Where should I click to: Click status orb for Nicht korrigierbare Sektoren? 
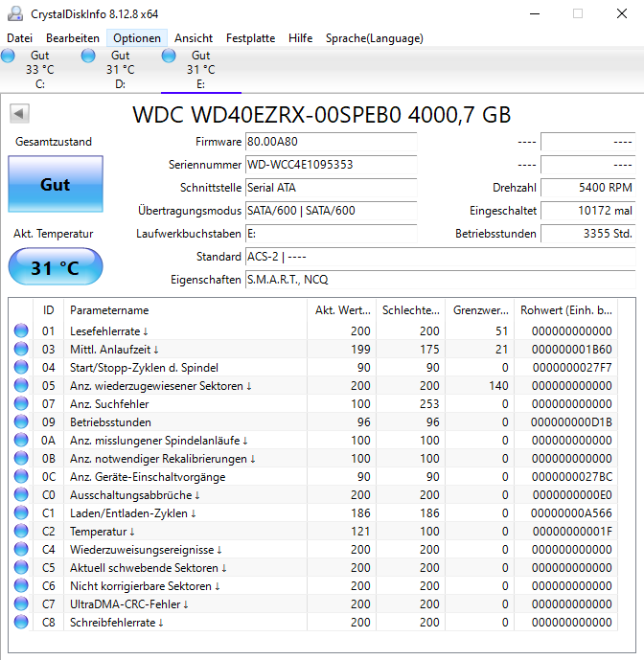pos(21,585)
